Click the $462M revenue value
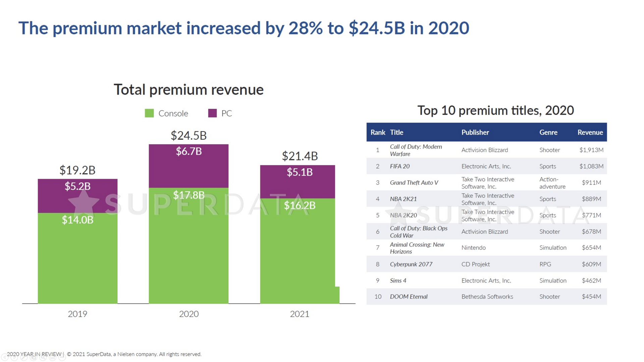Viewport: 644px width, 362px height. [591, 281]
